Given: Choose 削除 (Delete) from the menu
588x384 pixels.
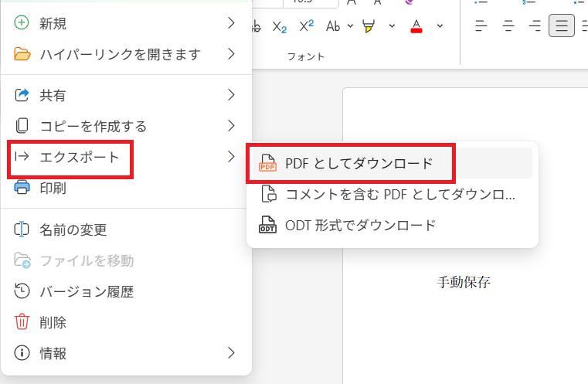Looking at the screenshot, I should [126, 322].
